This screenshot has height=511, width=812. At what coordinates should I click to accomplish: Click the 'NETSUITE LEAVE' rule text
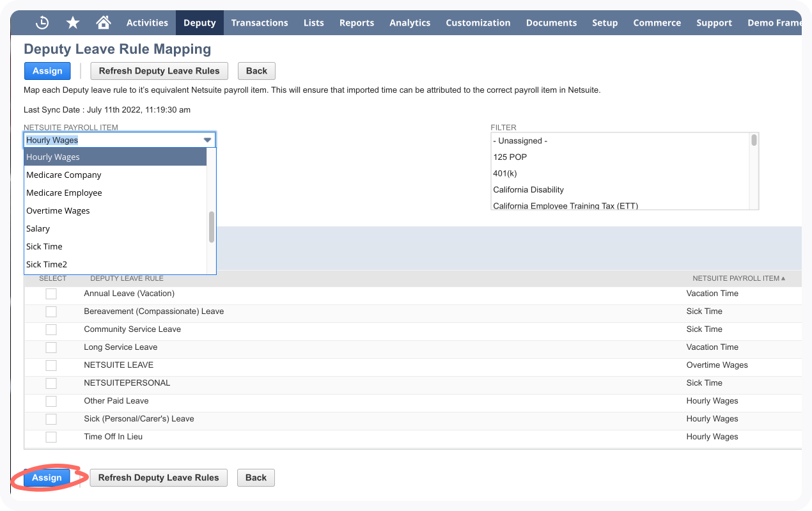coord(119,365)
